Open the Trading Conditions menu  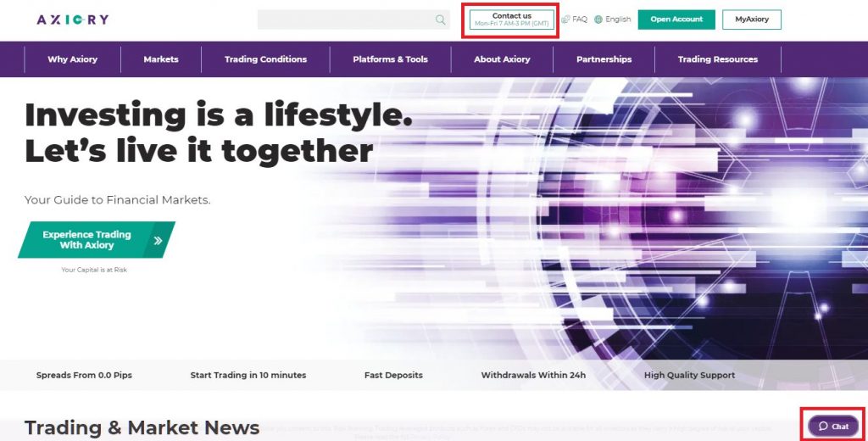tap(265, 59)
